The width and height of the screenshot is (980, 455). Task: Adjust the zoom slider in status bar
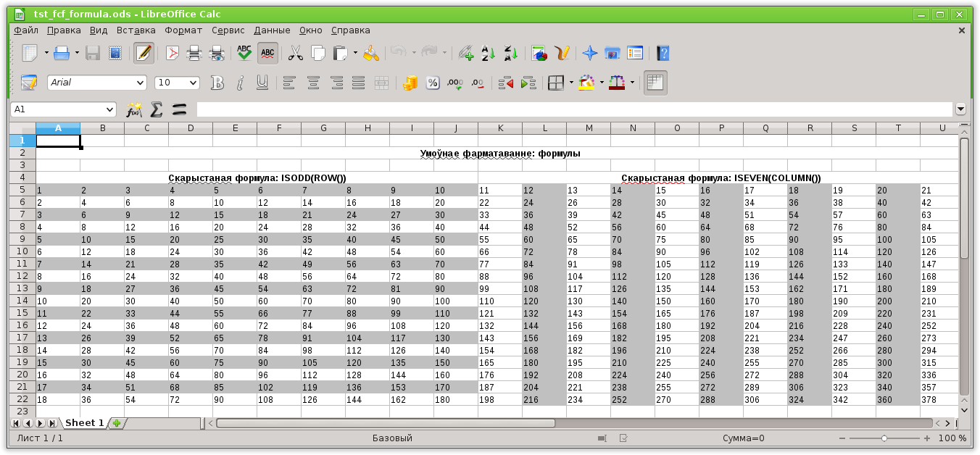(884, 438)
